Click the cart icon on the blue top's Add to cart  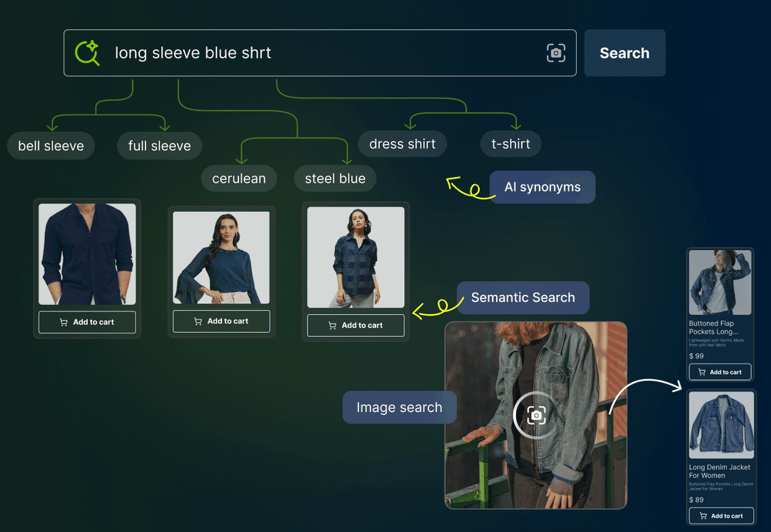click(x=198, y=321)
